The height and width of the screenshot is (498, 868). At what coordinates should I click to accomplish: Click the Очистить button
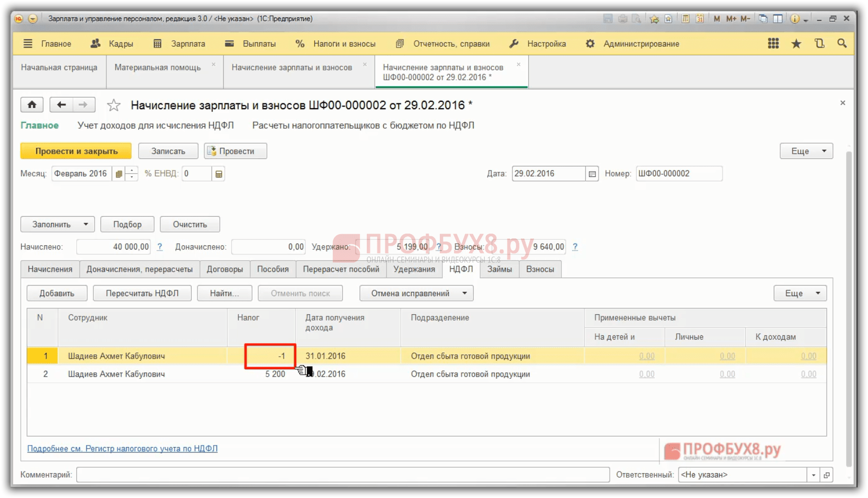[x=190, y=224]
